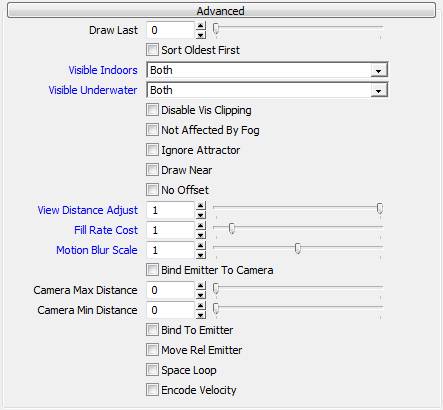Click the View Distance Adjust label link
443x410 pixels.
pyautogui.click(x=87, y=210)
